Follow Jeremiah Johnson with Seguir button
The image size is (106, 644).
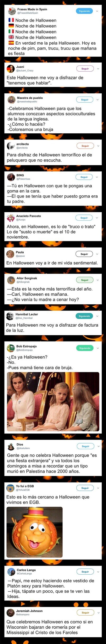pos(85,613)
